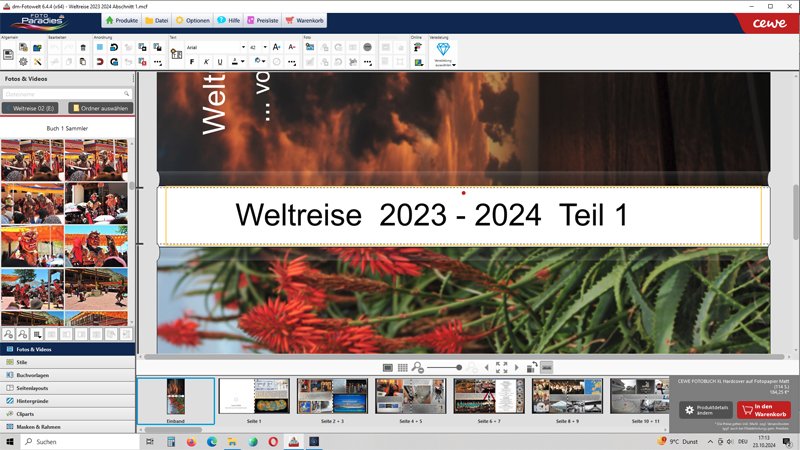Click the search magnifier in the Dateiname field
Viewport: 800px width, 450px height.
[x=126, y=94]
